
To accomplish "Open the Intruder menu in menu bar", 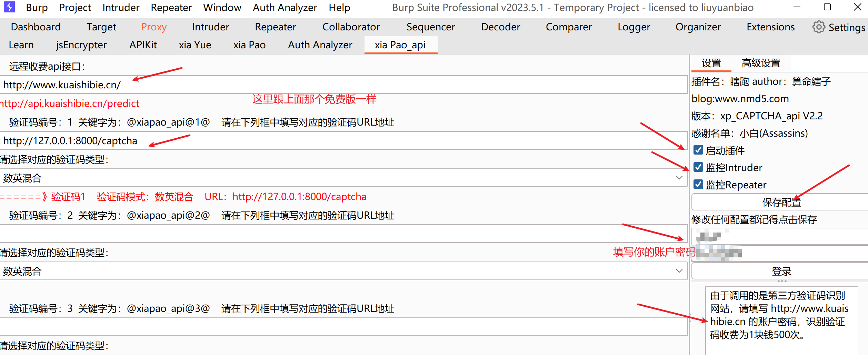I will [x=121, y=8].
